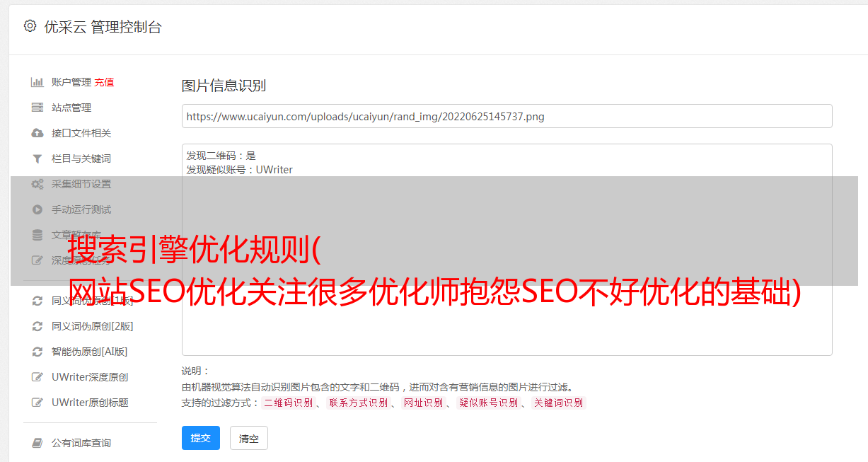Open UWriter原创标题 menu item

90,403
